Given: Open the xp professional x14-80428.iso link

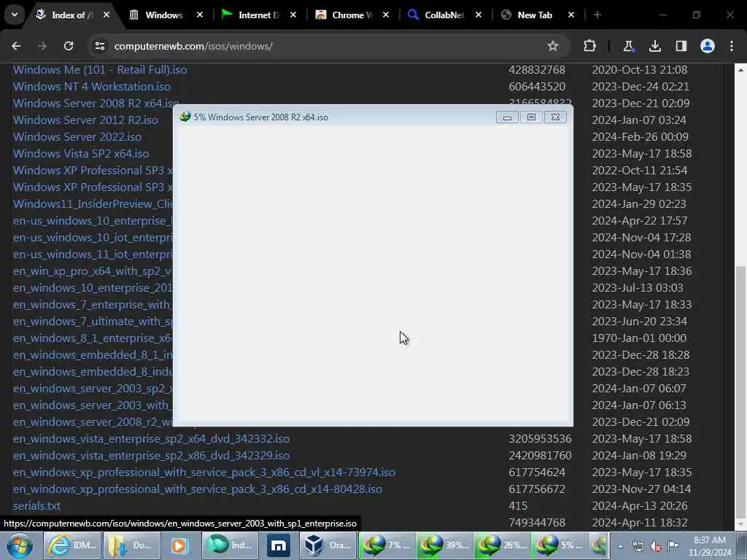Looking at the screenshot, I should click(197, 489).
